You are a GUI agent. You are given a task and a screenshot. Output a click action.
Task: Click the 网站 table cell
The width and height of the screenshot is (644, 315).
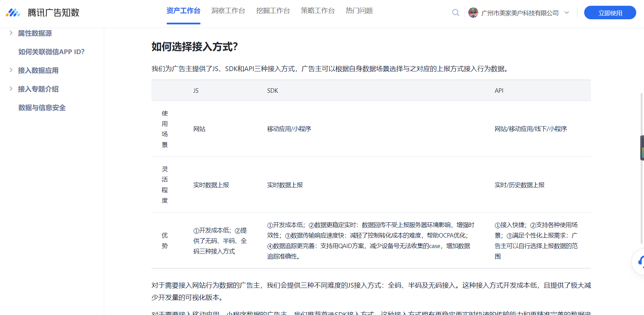click(199, 129)
